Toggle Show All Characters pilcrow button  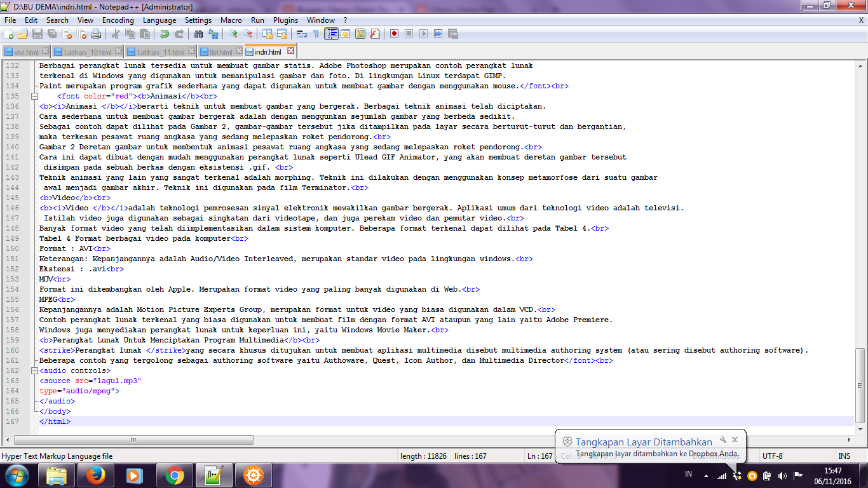(x=316, y=34)
